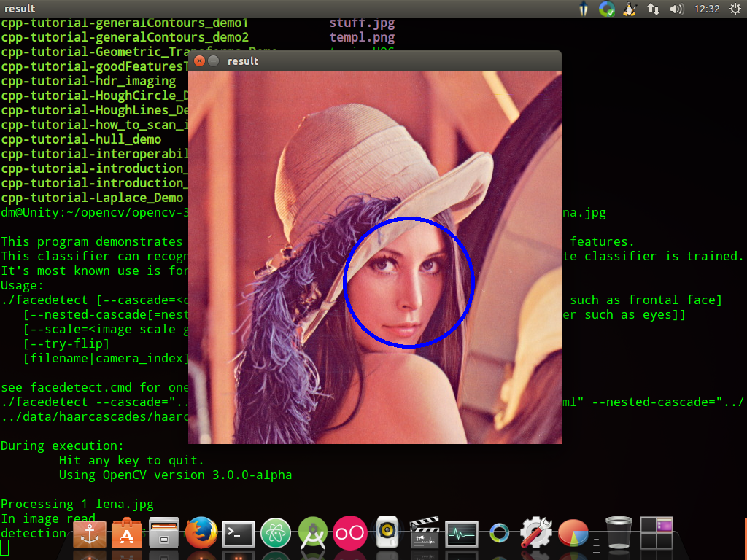
Task: Launch the pie chart disk usage app
Action: [x=573, y=533]
